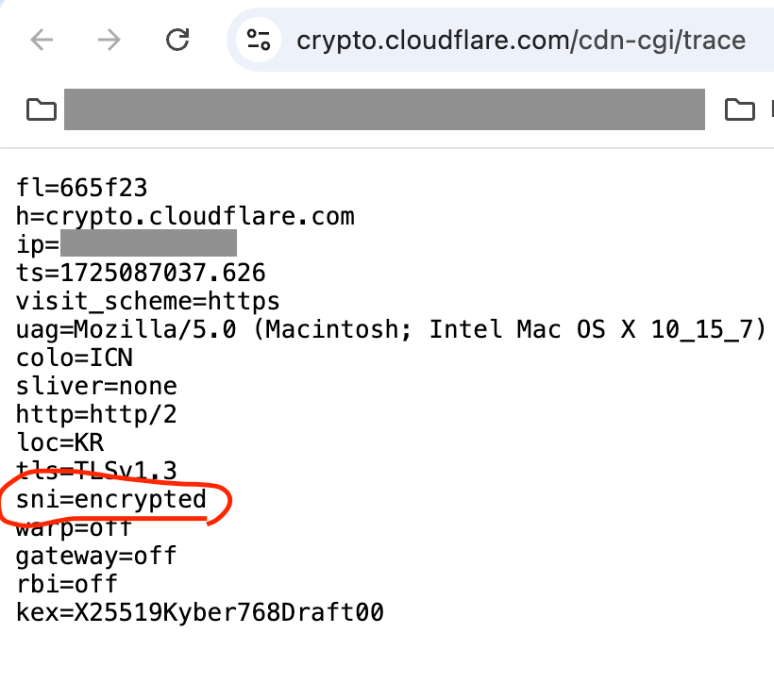The image size is (774, 700).
Task: Click the browser forward arrow
Action: [x=109, y=40]
